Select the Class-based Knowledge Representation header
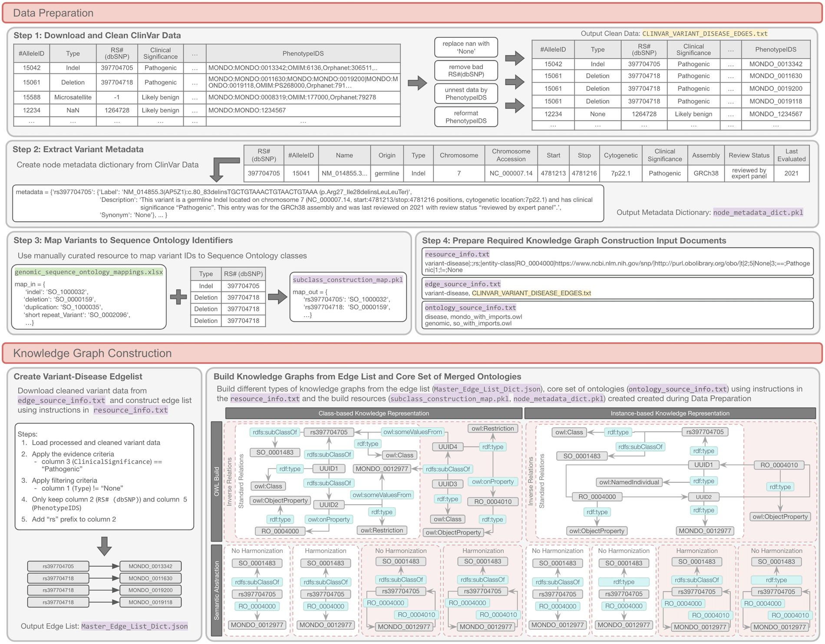 click(x=373, y=413)
